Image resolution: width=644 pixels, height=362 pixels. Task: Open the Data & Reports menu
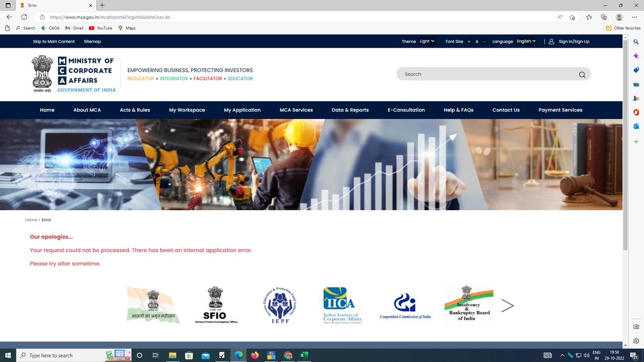(x=350, y=110)
